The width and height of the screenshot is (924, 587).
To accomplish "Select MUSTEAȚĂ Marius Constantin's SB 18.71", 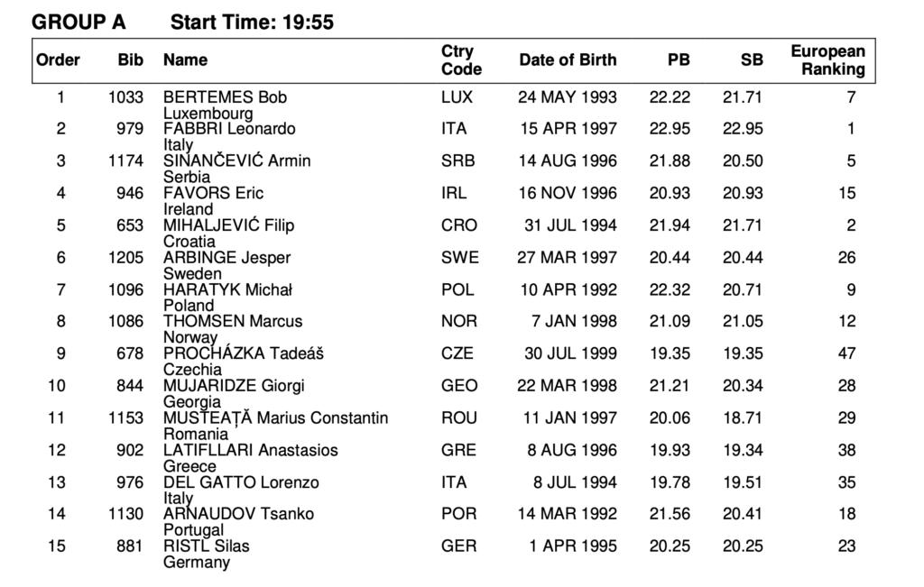I will (x=743, y=418).
